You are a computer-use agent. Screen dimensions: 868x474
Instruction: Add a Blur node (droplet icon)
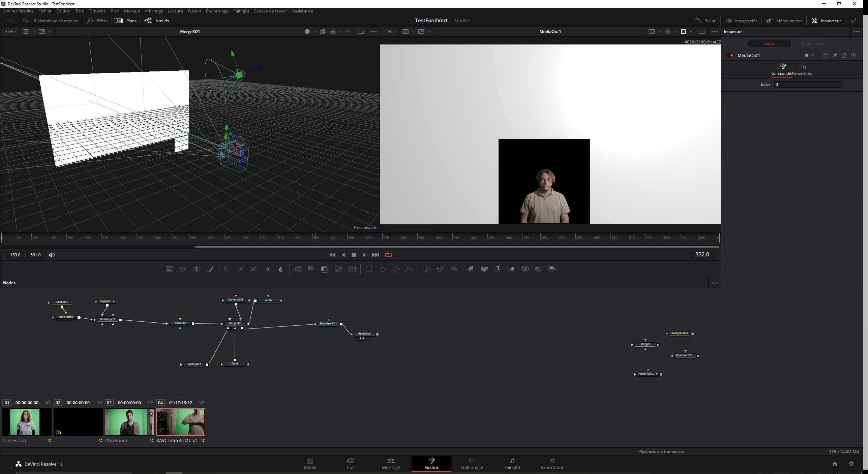pos(280,269)
